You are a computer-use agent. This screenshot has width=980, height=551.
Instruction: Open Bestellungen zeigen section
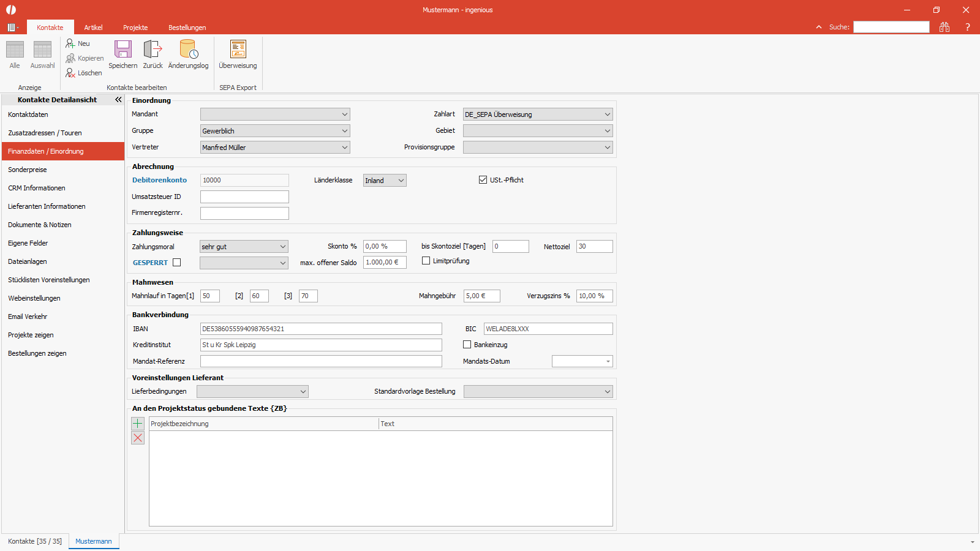tap(63, 353)
